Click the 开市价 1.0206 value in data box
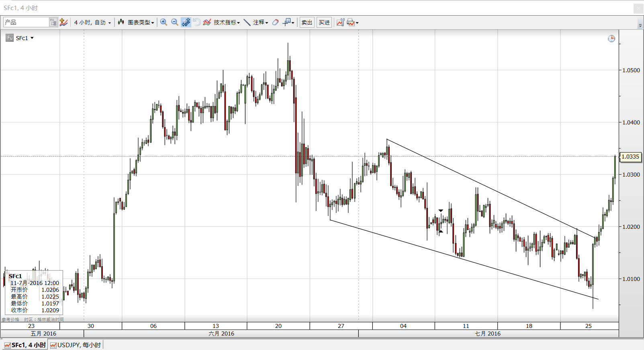Image resolution: width=644 pixels, height=350 pixels. click(x=50, y=290)
